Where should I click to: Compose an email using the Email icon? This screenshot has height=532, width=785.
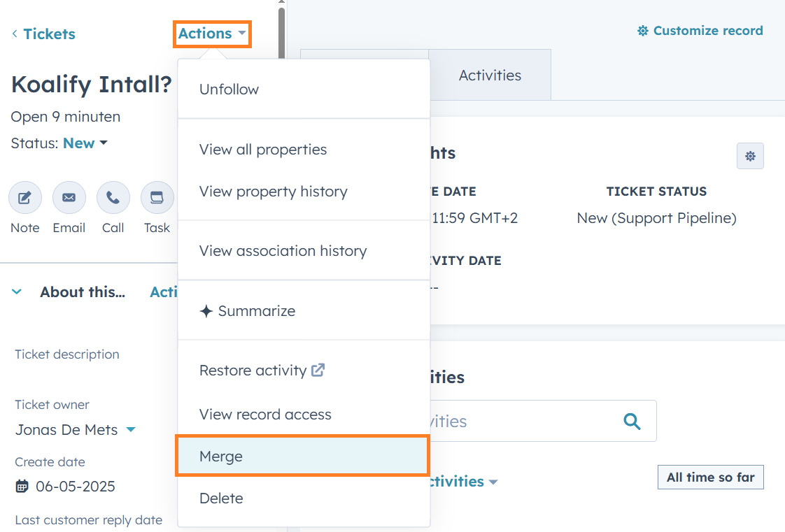69,197
